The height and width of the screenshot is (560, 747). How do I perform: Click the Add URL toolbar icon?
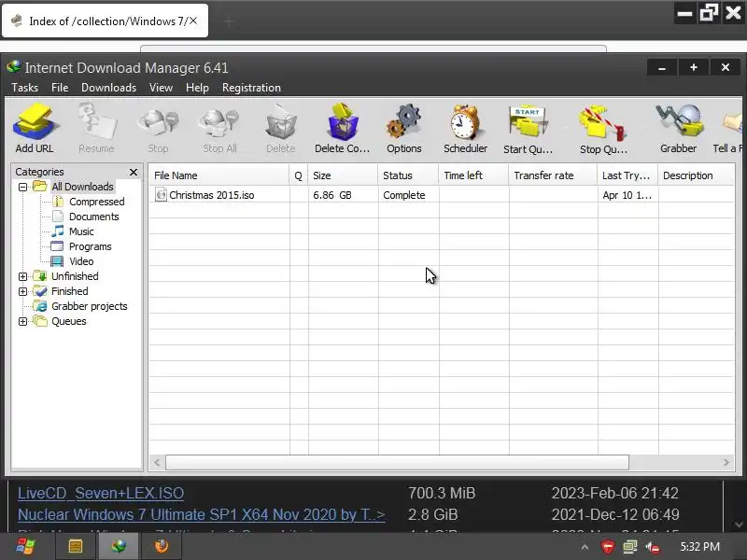click(35, 128)
